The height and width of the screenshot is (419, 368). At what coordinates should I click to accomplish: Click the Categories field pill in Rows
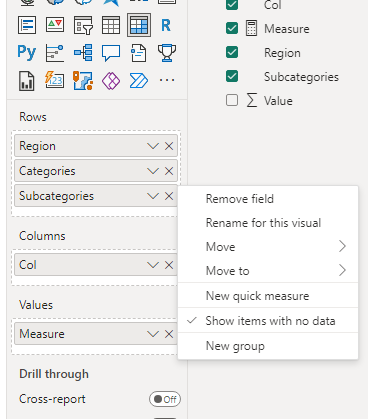tap(96, 171)
